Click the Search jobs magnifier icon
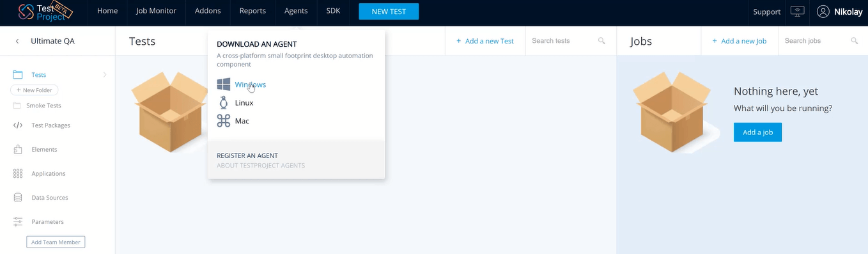 click(855, 41)
